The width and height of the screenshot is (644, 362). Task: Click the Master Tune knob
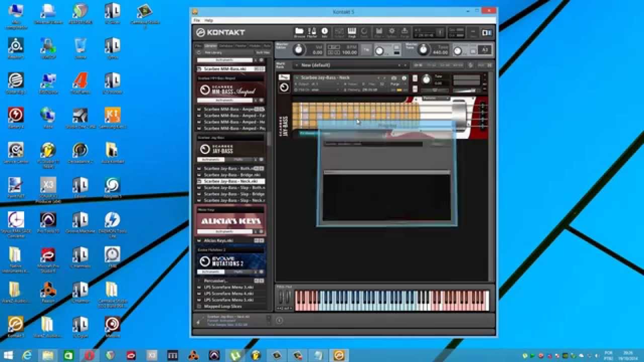423,49
